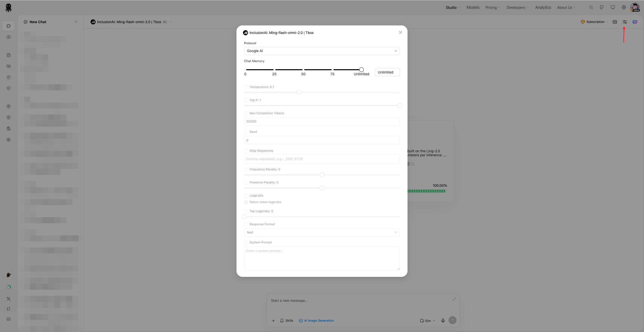Open Skills in the message box
Screen dimensions: 644x332
tap(287, 321)
